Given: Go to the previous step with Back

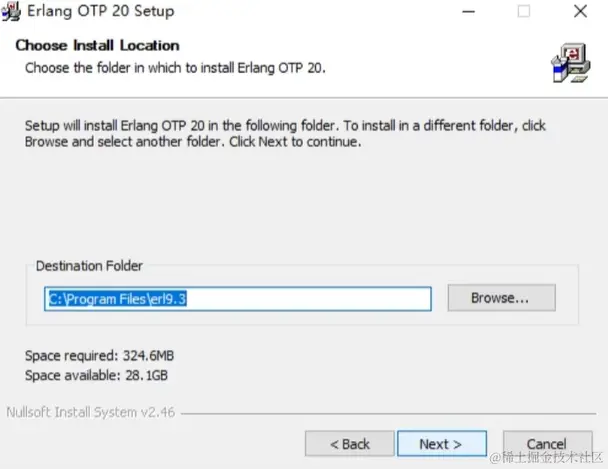Looking at the screenshot, I should 349,444.
